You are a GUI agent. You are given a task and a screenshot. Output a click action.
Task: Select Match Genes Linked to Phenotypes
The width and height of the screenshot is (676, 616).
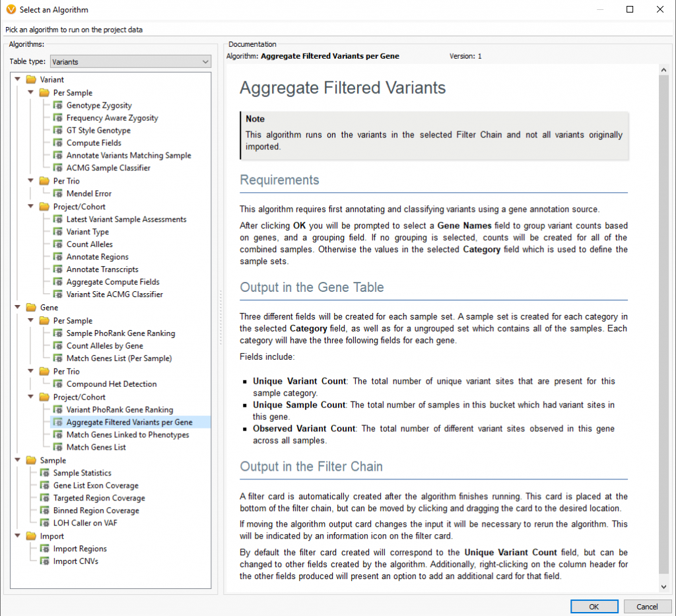click(x=127, y=434)
